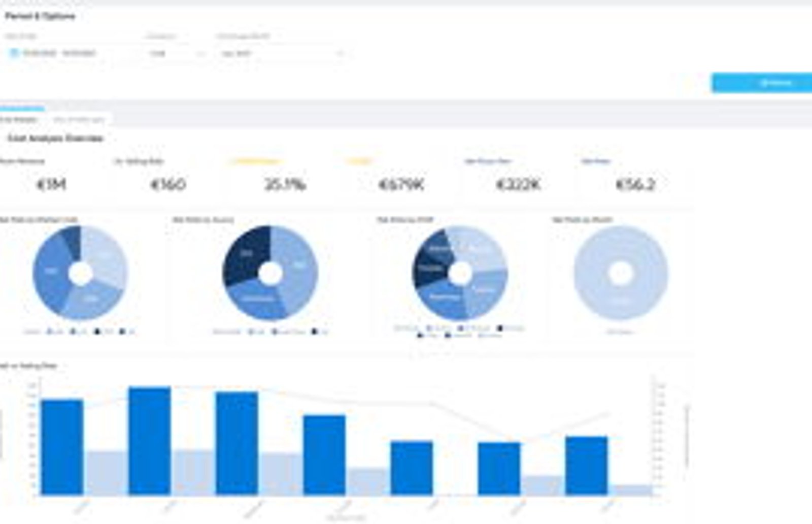This screenshot has height=524, width=812.
Task: Click the blue button at right of options panel
Action: pyautogui.click(x=762, y=83)
